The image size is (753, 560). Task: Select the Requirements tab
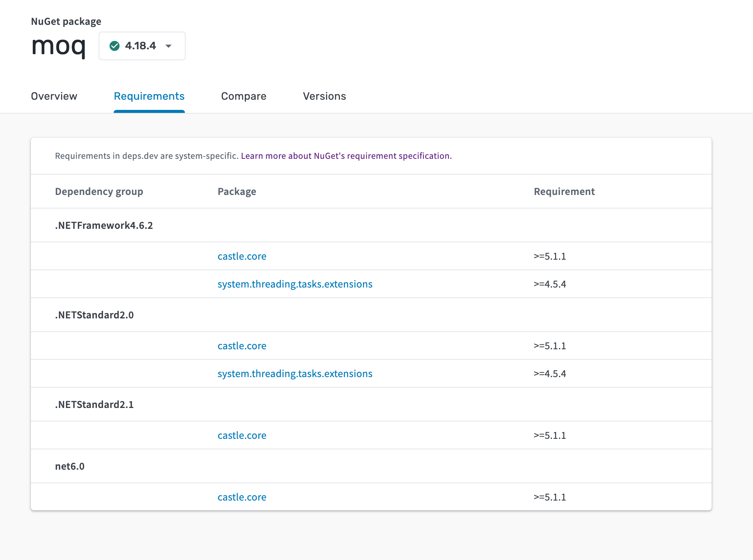pyautogui.click(x=149, y=96)
